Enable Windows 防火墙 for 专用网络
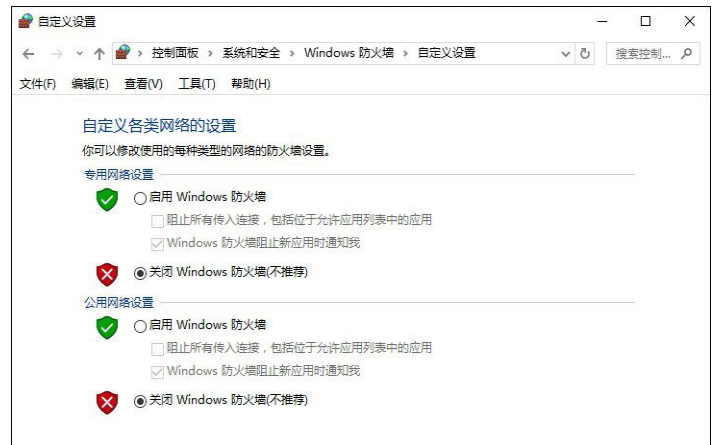Viewport: 719px width, 445px height. [x=140, y=198]
